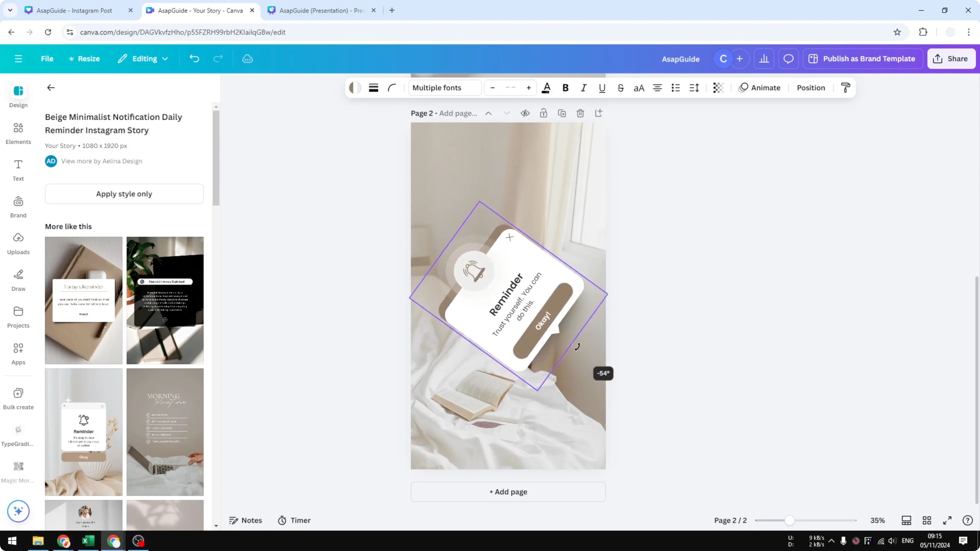
Task: Switch to AsapGuide Instagram Post tab
Action: coord(74,11)
